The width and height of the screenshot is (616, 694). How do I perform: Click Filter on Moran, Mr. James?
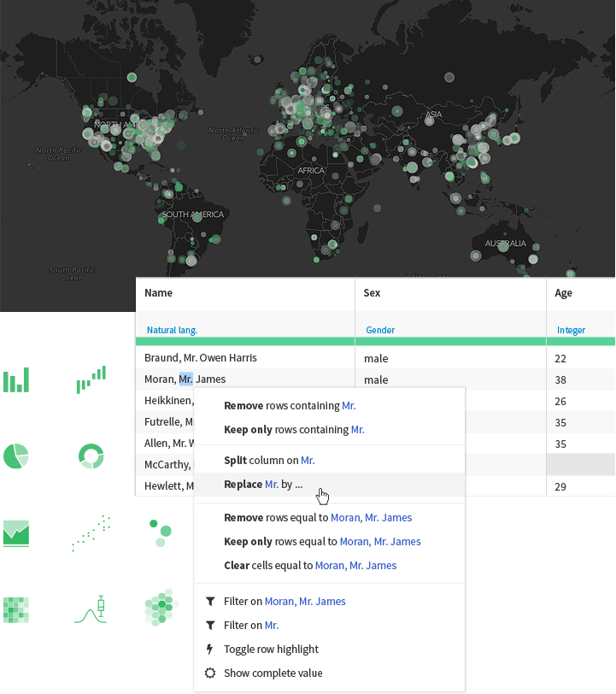click(285, 601)
